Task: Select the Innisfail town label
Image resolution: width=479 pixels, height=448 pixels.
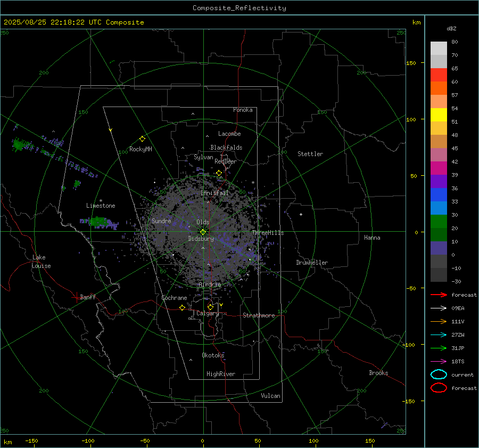Action: (214, 193)
